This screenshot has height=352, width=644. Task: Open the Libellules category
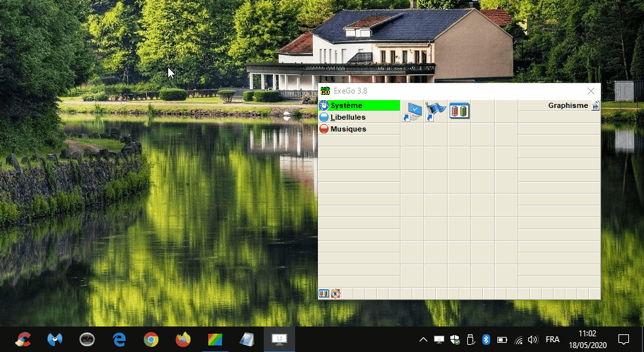359,117
